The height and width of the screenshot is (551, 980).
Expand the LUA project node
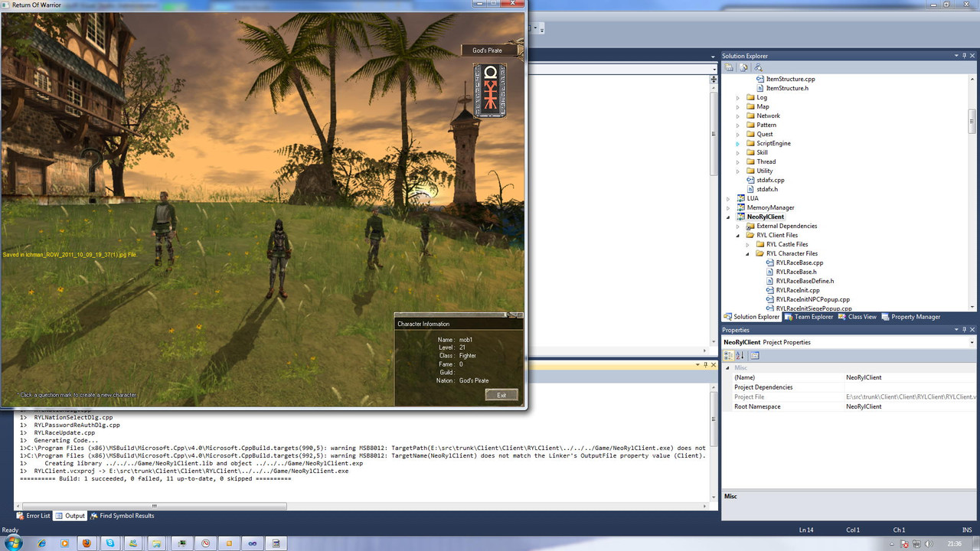(x=729, y=198)
